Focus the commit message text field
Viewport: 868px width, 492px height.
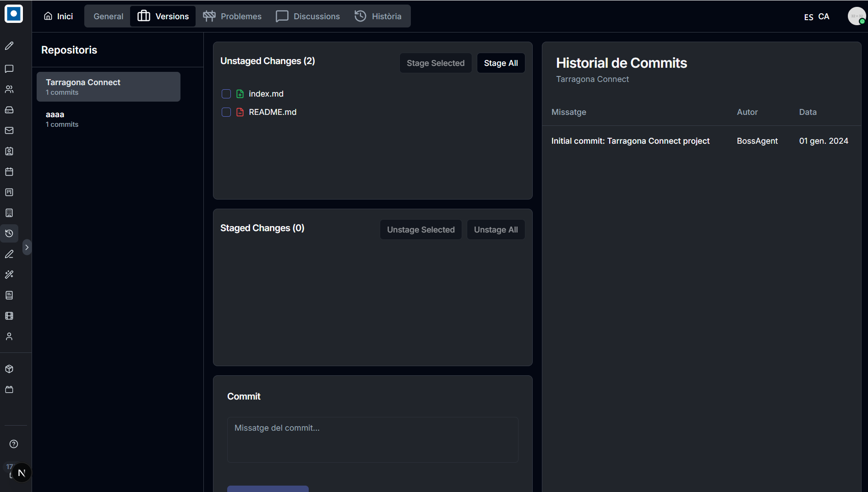(373, 439)
